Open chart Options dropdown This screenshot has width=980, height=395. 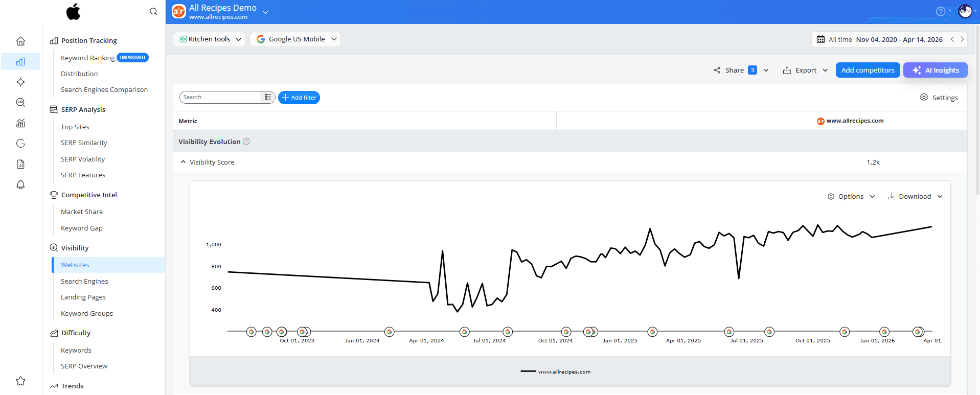coord(851,196)
